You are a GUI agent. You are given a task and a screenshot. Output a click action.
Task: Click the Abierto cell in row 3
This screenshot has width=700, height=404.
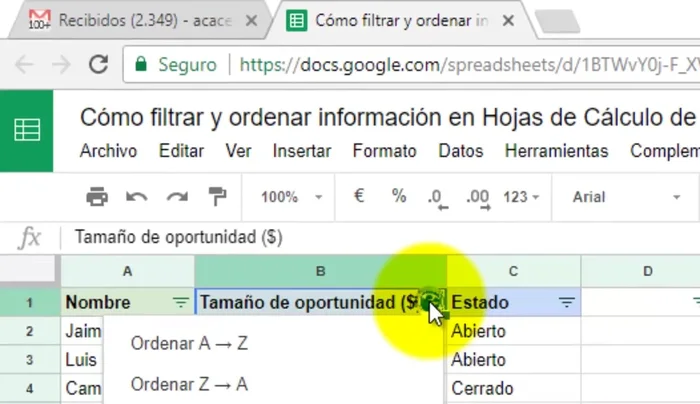[513, 360]
